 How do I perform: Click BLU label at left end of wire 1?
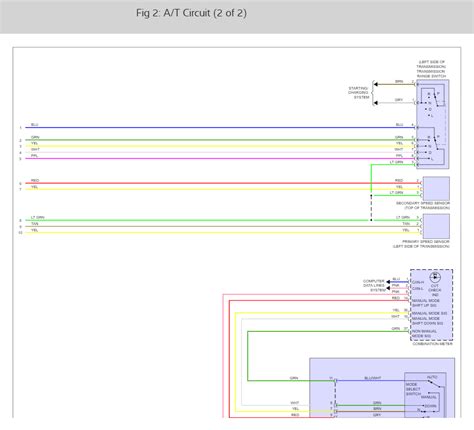[x=35, y=125]
